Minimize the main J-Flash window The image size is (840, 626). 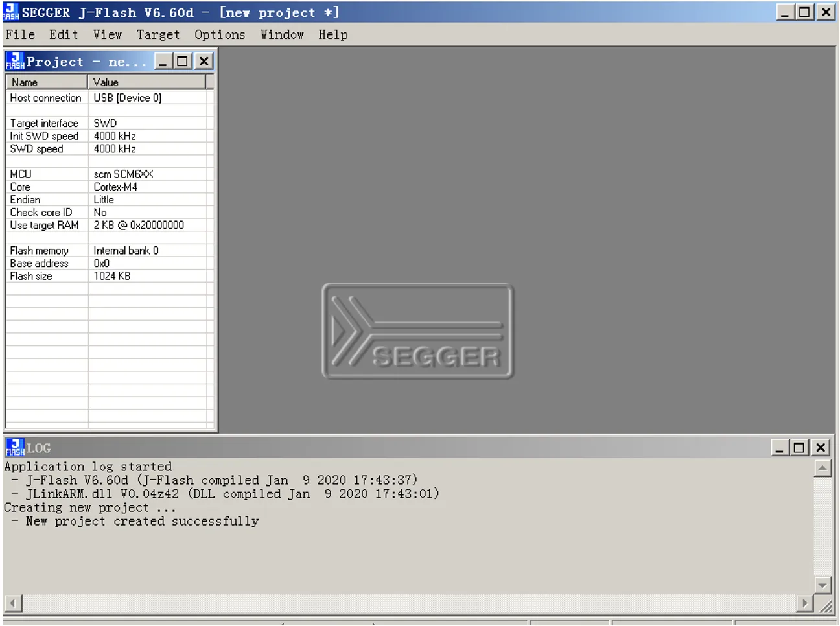[785, 12]
